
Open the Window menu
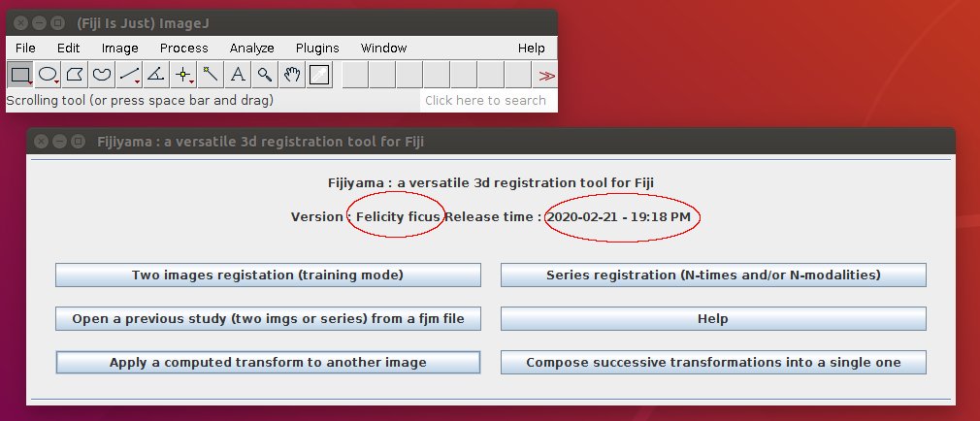click(383, 49)
